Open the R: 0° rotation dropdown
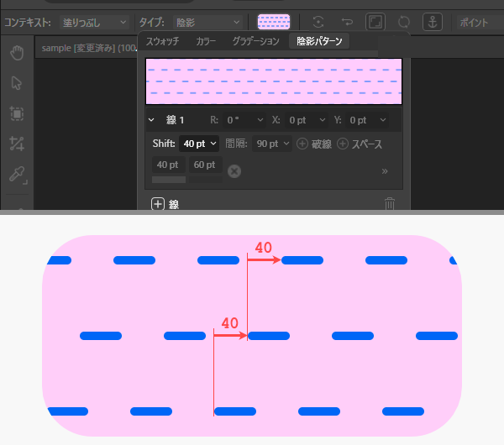The width and height of the screenshot is (504, 445). coord(244,120)
